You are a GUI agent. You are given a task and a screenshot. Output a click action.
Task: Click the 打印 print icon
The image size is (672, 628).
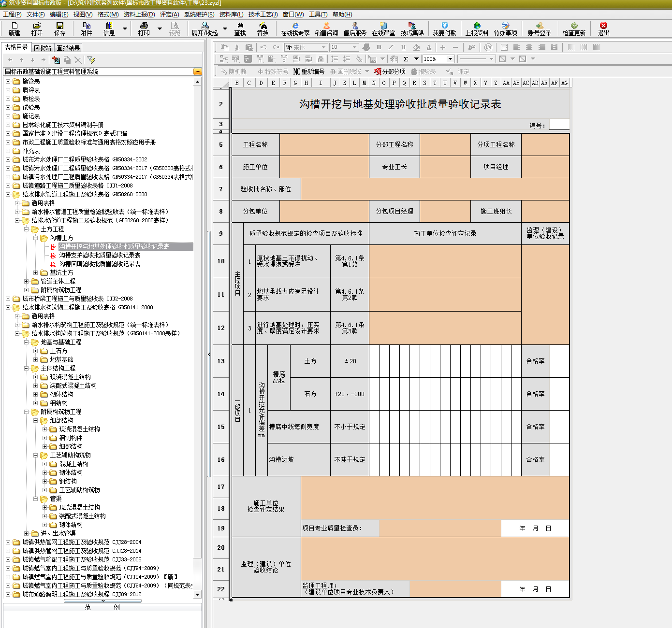144,29
